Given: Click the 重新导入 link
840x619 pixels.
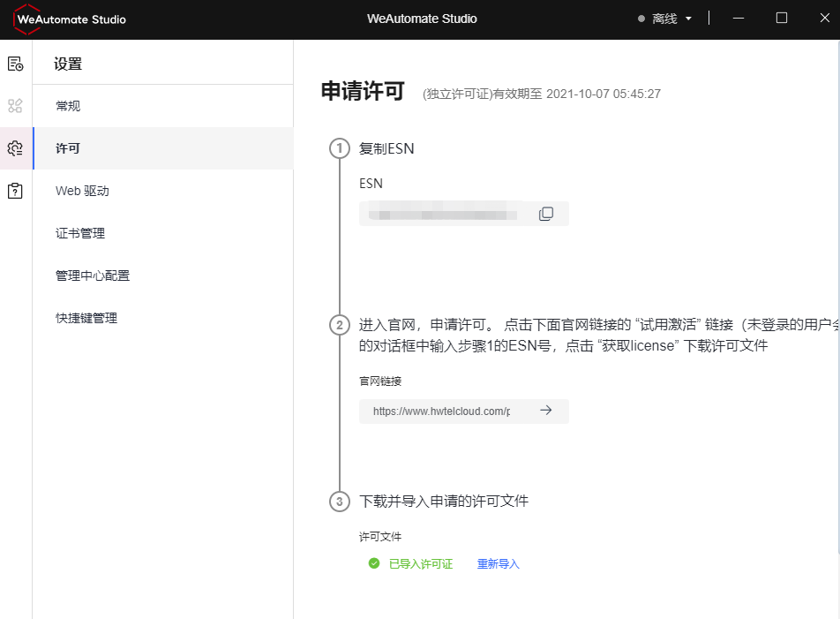Looking at the screenshot, I should point(498,563).
